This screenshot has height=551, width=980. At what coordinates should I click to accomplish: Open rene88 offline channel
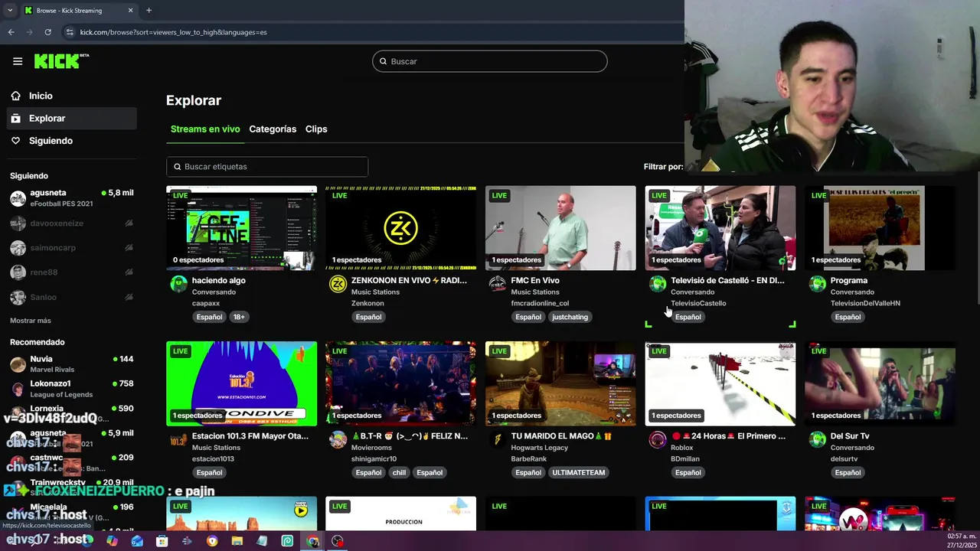(x=72, y=272)
